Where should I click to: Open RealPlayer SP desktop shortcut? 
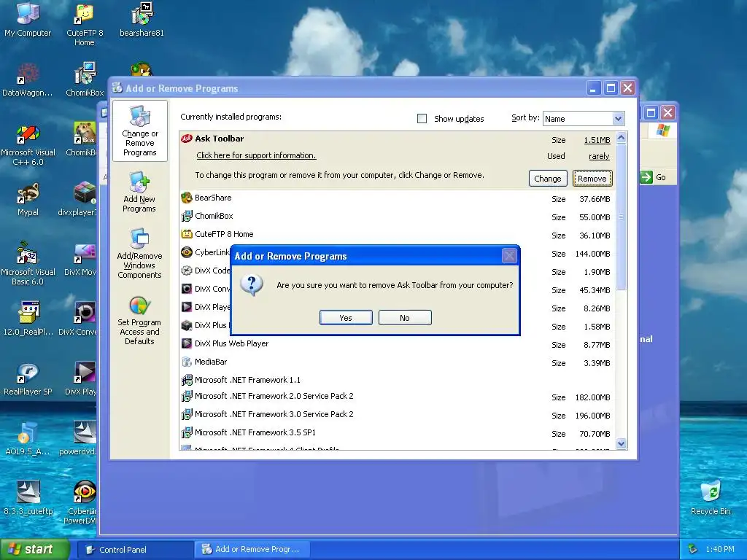28,378
